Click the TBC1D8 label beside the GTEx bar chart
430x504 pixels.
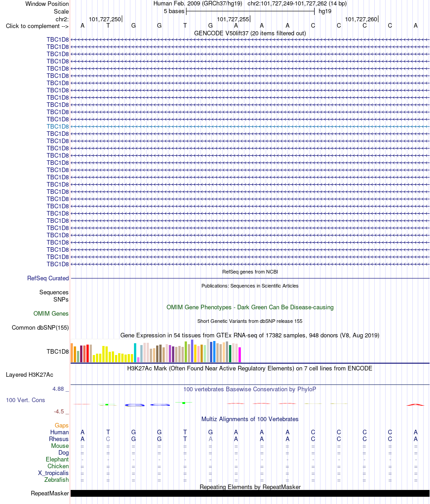(57, 352)
